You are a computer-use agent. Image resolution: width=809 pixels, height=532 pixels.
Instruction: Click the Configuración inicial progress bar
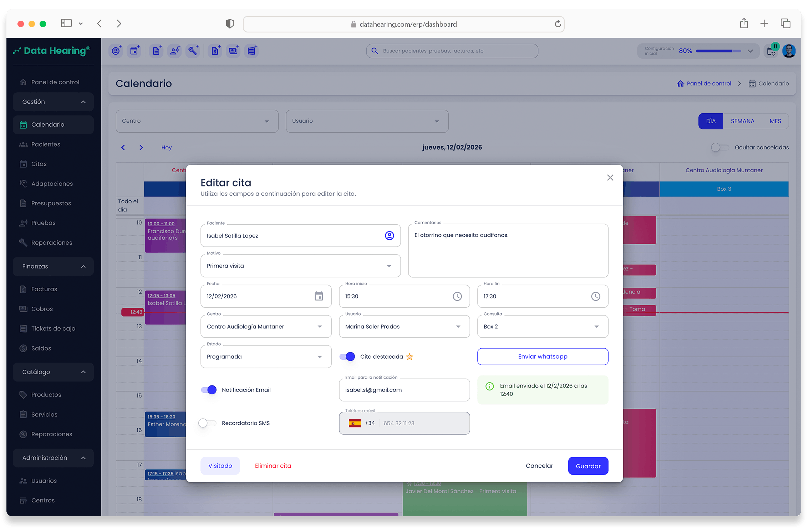(x=718, y=51)
